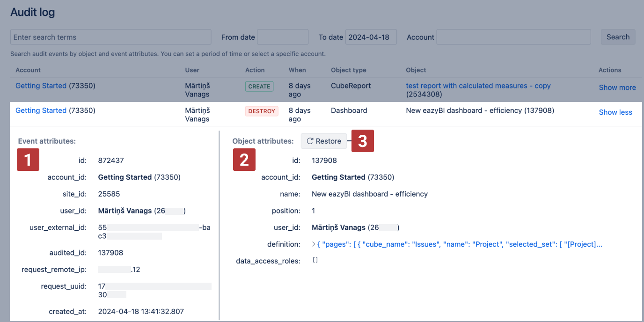644x322 pixels.
Task: Click the DESTROY action badge
Action: [262, 111]
